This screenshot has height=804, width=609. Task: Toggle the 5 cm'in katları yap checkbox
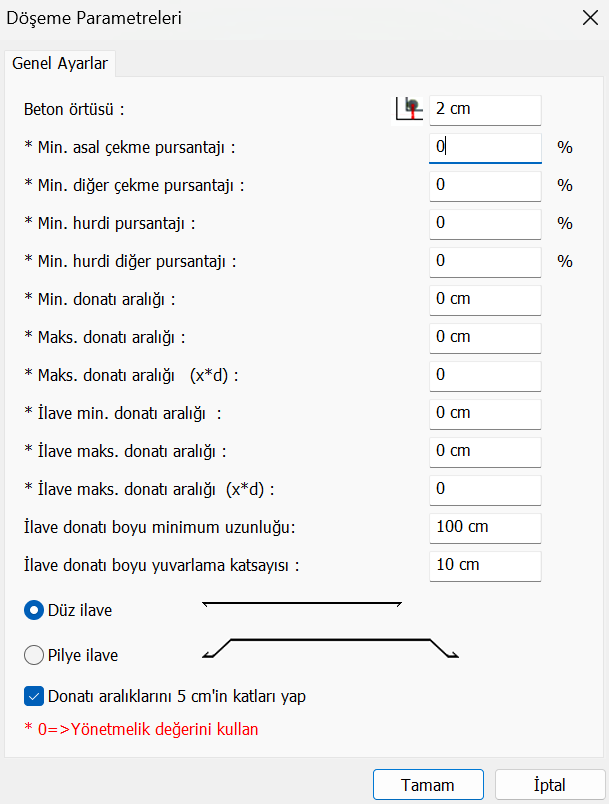pyautogui.click(x=34, y=694)
